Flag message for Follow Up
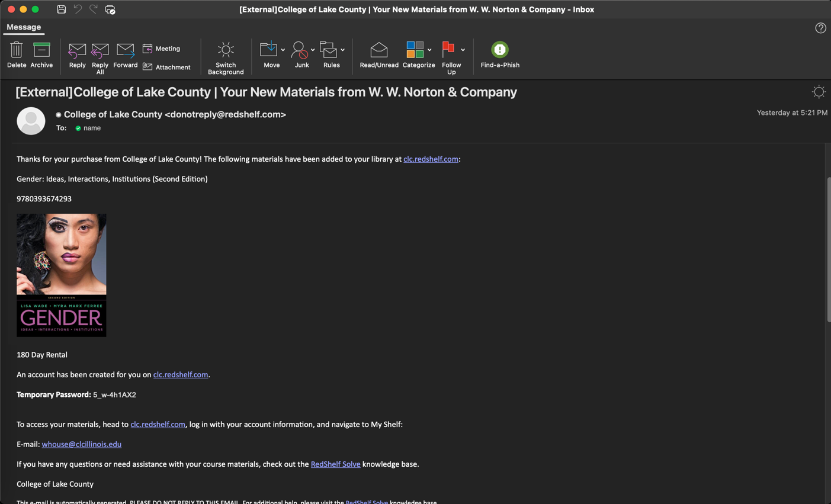Viewport: 831px width, 504px height. (x=450, y=58)
